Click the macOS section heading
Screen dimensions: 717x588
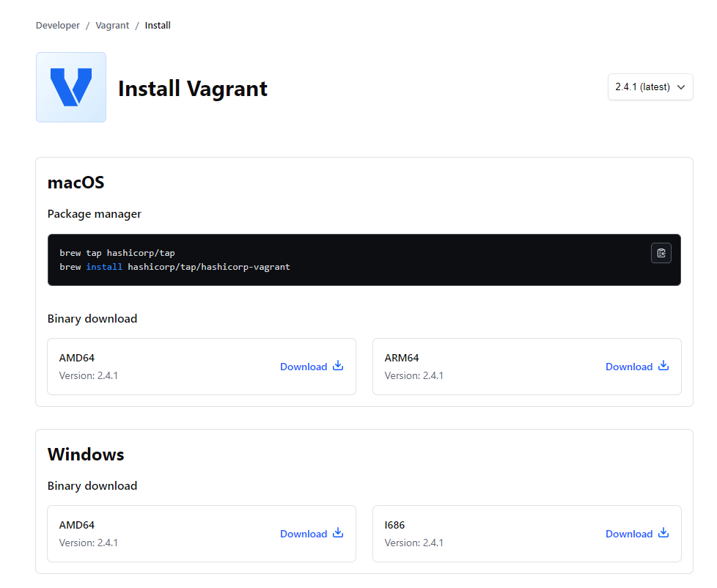click(x=76, y=183)
